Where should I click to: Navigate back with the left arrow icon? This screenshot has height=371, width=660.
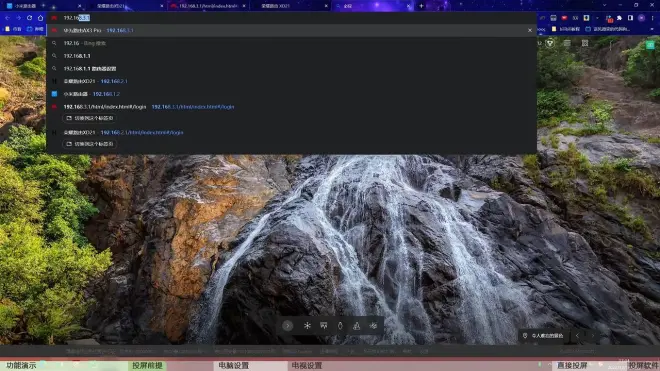[7, 18]
